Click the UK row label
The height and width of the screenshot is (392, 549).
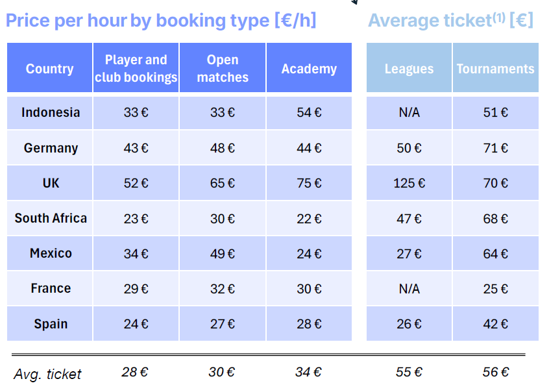point(51,183)
